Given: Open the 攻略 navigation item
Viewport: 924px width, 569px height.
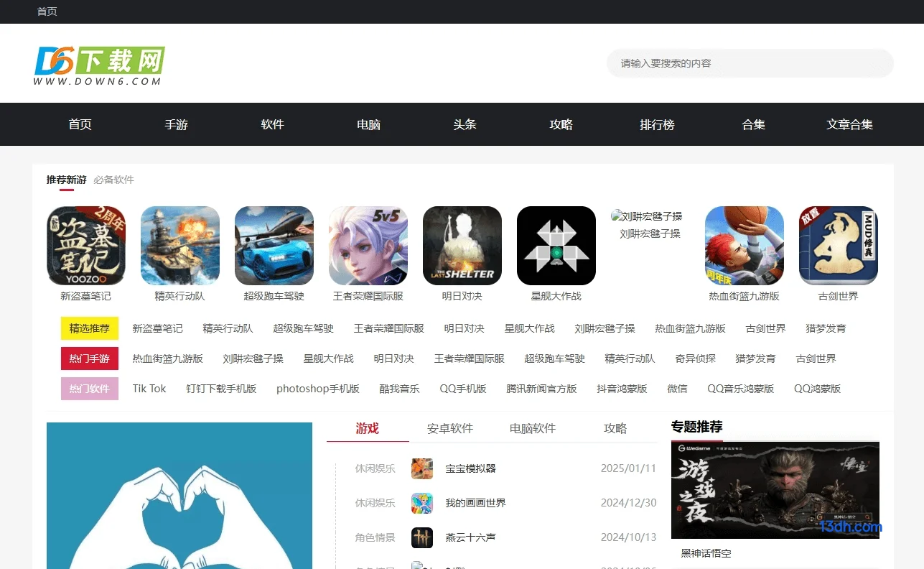Looking at the screenshot, I should (561, 124).
